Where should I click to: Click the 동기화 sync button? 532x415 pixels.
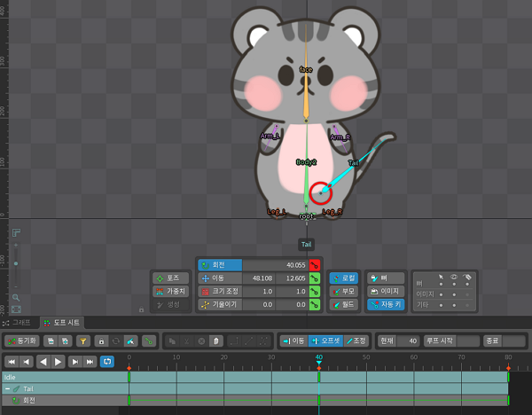(x=22, y=341)
